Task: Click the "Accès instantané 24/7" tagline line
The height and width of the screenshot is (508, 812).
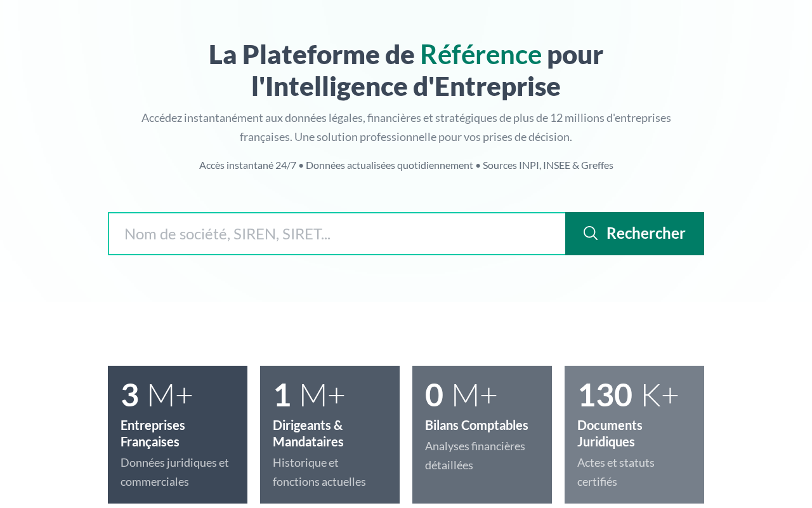Action: click(406, 165)
